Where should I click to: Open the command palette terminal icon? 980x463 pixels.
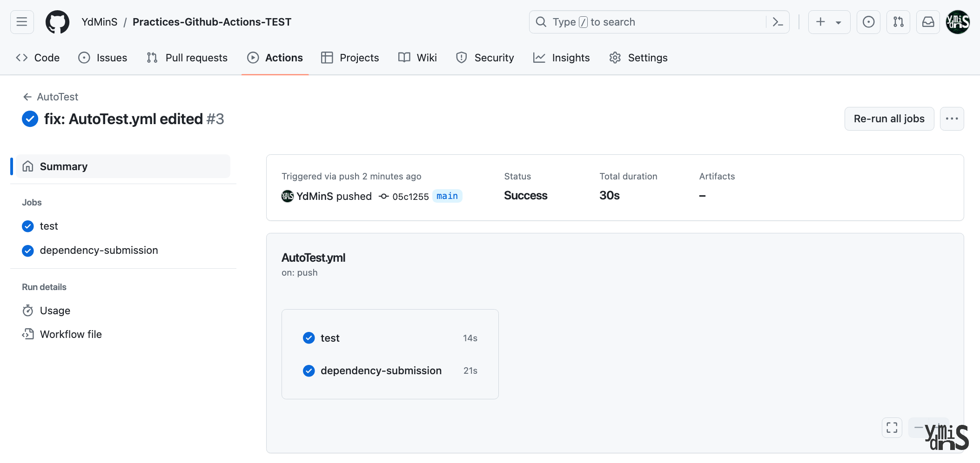point(778,22)
